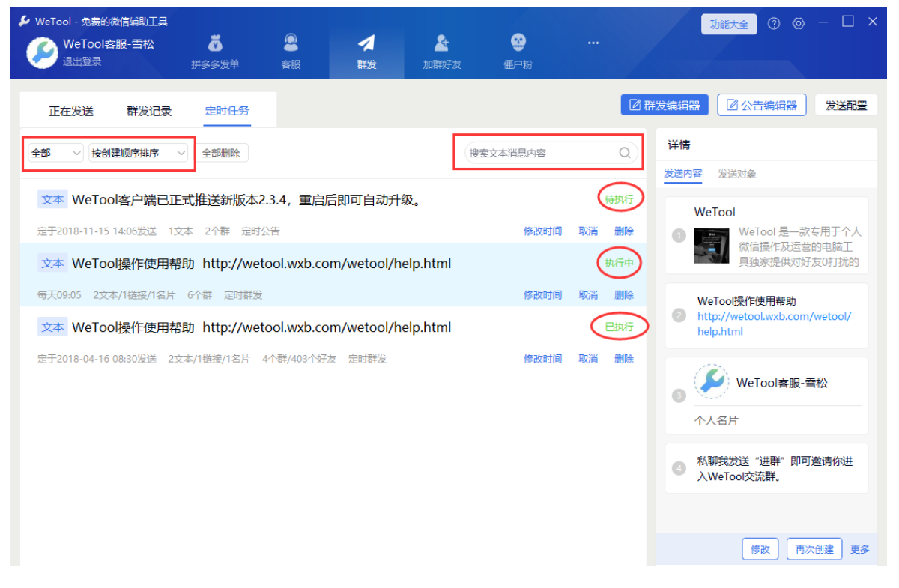This screenshot has width=899, height=588.
Task: Switch to the 群发记录 tab
Action: [x=149, y=111]
